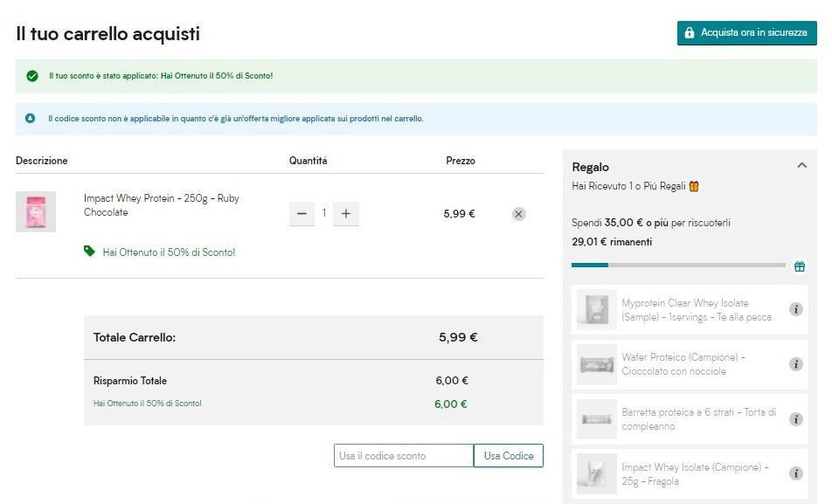Select the Barretta proteica gift thumbnail
This screenshot has height=504, width=832.
pyautogui.click(x=596, y=419)
